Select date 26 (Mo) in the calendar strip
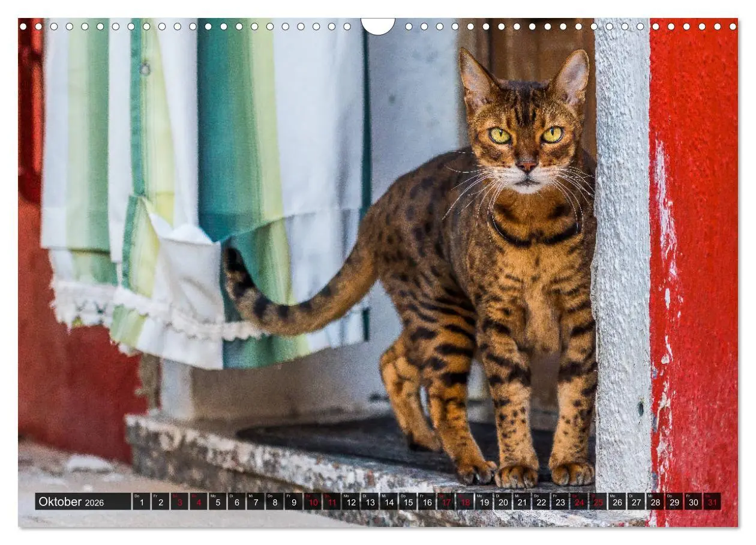 617,502
